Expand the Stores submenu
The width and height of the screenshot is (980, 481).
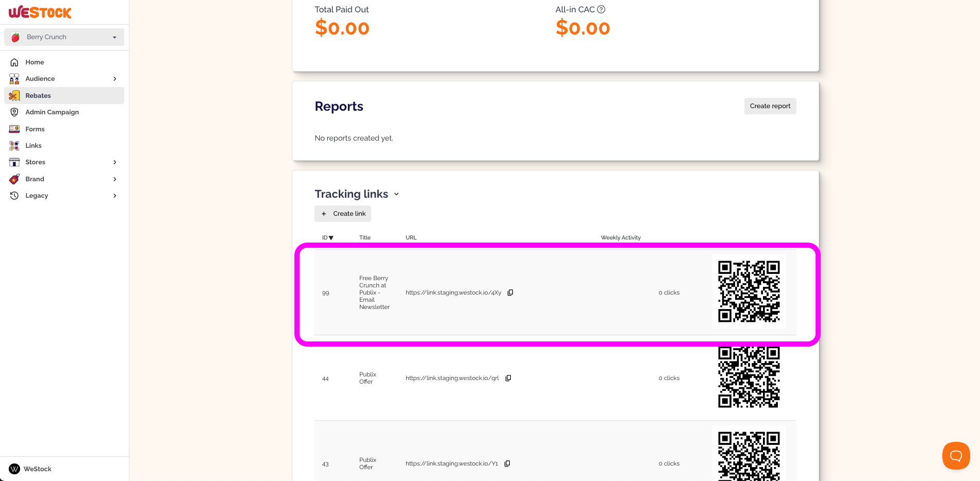click(x=115, y=162)
